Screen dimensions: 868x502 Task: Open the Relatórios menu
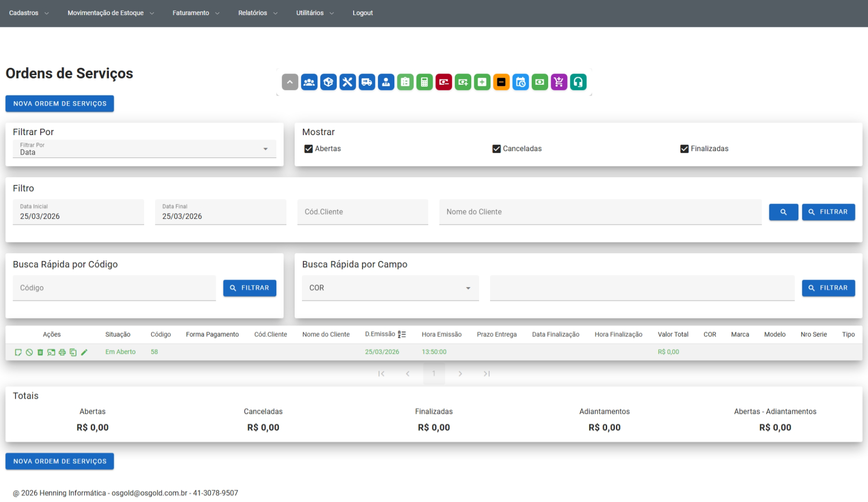point(257,13)
